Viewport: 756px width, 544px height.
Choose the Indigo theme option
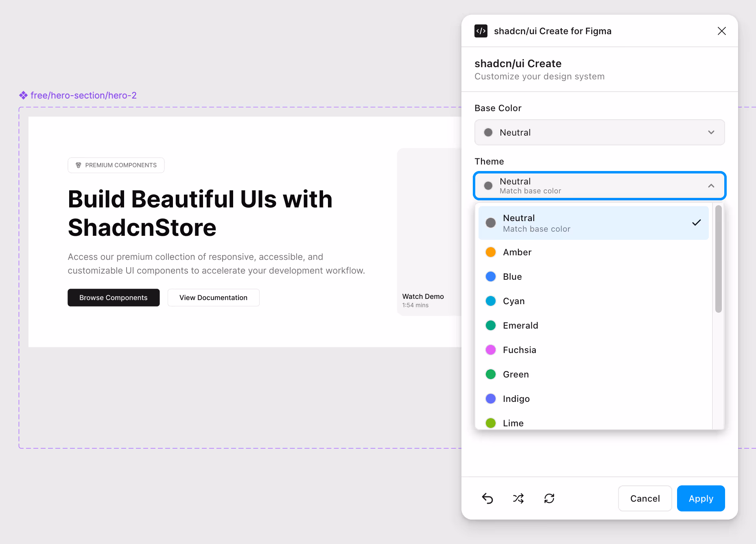(x=594, y=399)
